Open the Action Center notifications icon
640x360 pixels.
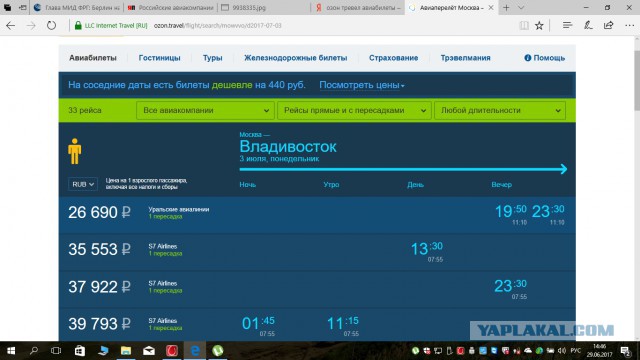[x=625, y=351]
